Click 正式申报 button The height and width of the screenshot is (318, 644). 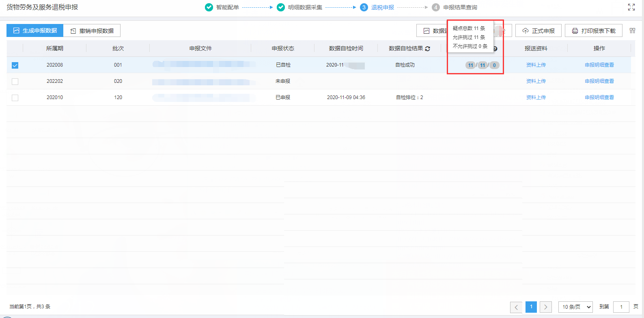pyautogui.click(x=538, y=30)
